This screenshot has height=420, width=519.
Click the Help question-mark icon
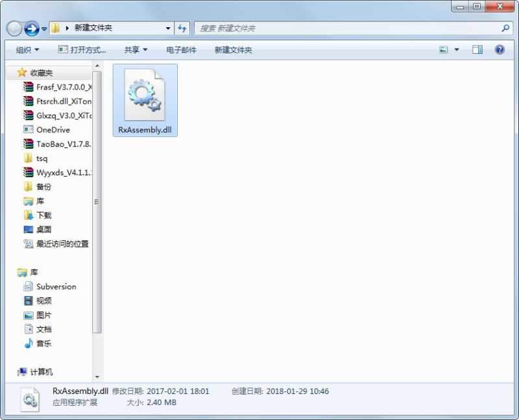(x=499, y=49)
